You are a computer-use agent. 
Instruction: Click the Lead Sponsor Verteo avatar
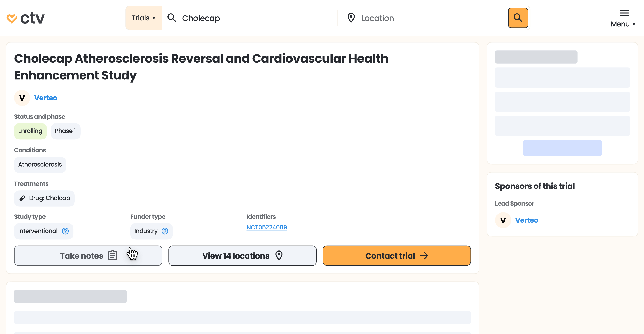[x=503, y=220]
